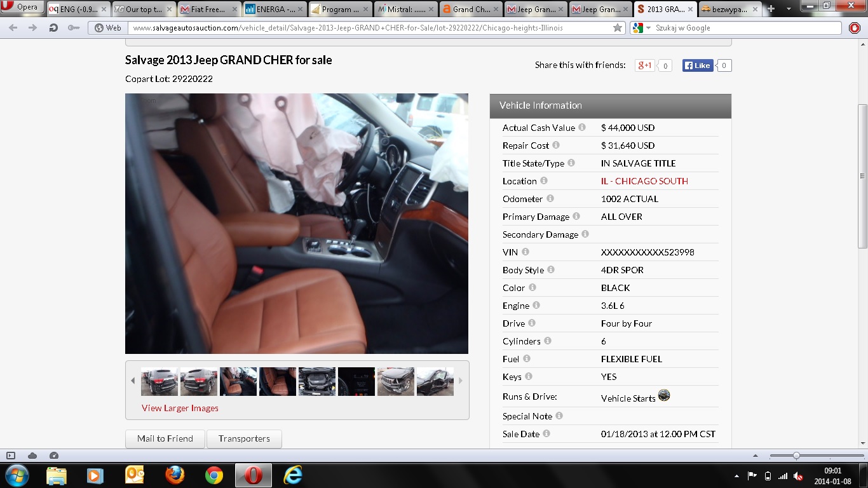Image resolution: width=868 pixels, height=488 pixels.
Task: Open Firefox from the taskbar
Action: point(175,475)
